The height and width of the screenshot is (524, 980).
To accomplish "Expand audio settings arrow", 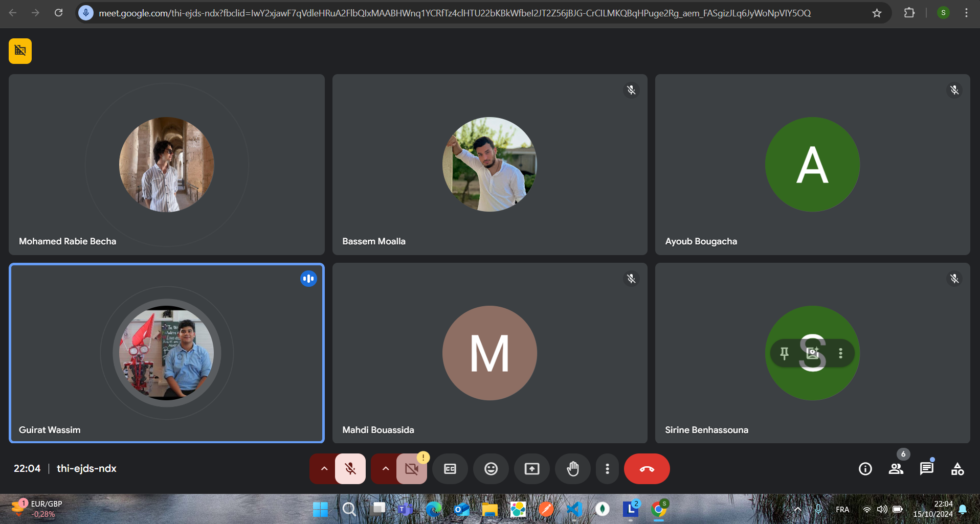I will [x=324, y=469].
